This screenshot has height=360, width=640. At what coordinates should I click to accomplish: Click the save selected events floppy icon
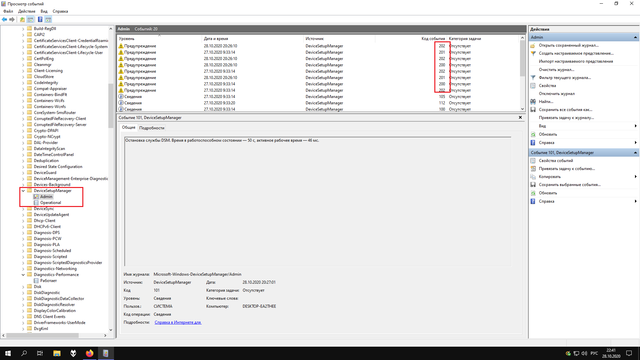(533, 185)
